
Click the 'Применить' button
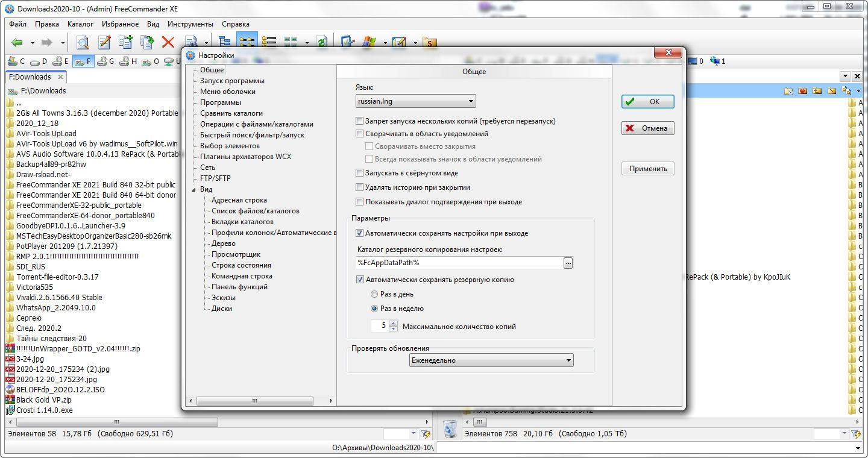point(648,169)
